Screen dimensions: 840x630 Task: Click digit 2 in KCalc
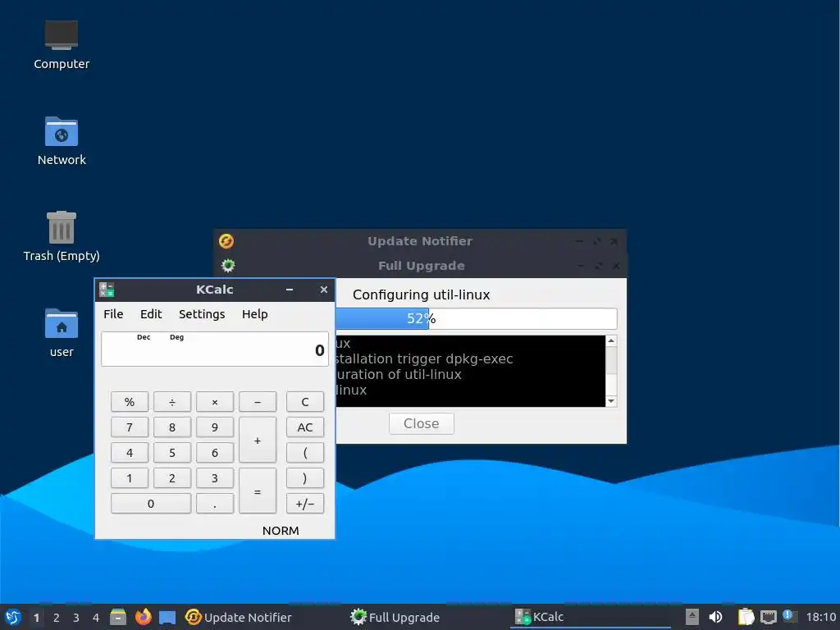coord(172,478)
